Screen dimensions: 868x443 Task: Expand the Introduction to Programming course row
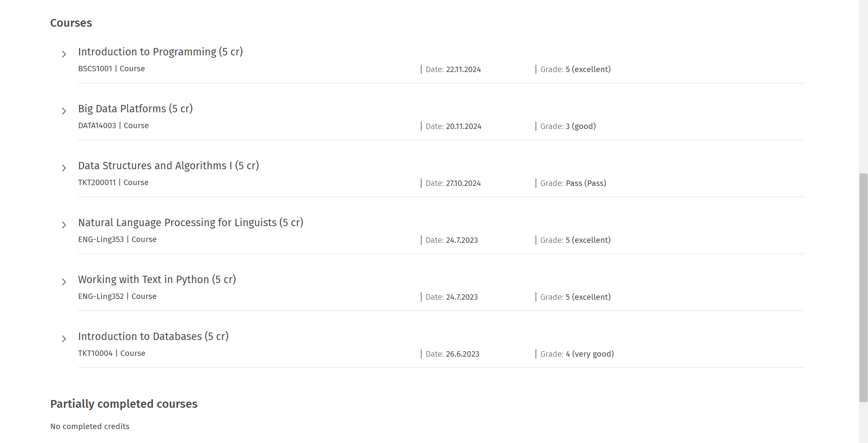[x=64, y=54]
